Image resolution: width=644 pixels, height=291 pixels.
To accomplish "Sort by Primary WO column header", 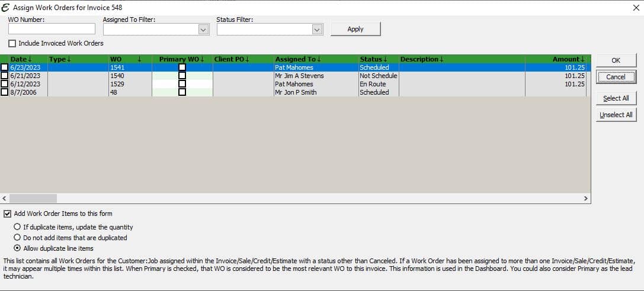I will (x=181, y=59).
